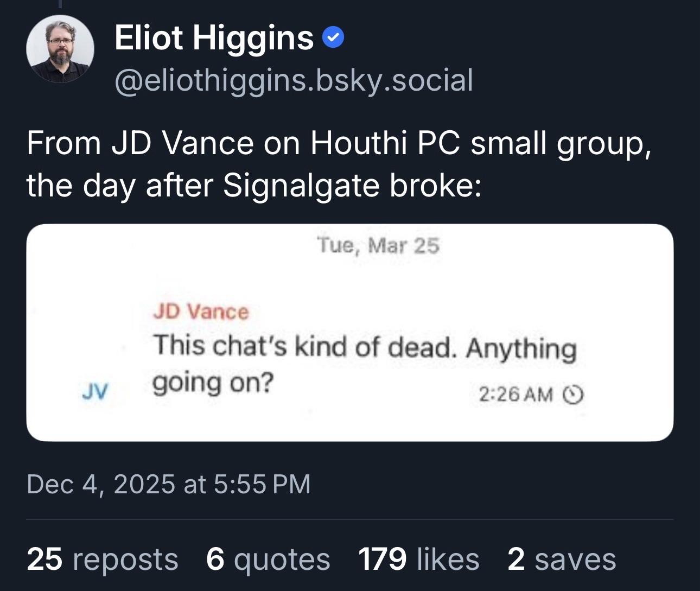700x591 pixels.
Task: Click the Dec 4, 2025 post timestamp
Action: point(168,484)
